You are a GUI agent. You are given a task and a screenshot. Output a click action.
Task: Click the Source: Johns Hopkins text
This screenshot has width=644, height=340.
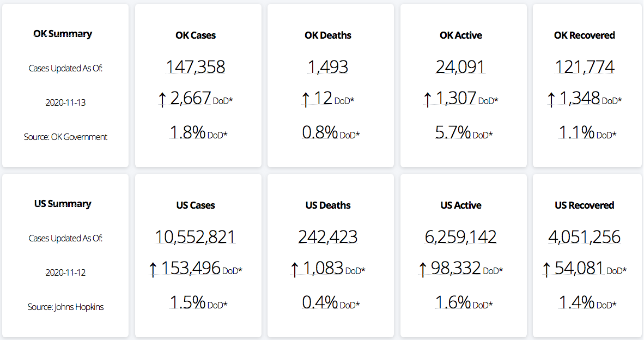tap(65, 307)
